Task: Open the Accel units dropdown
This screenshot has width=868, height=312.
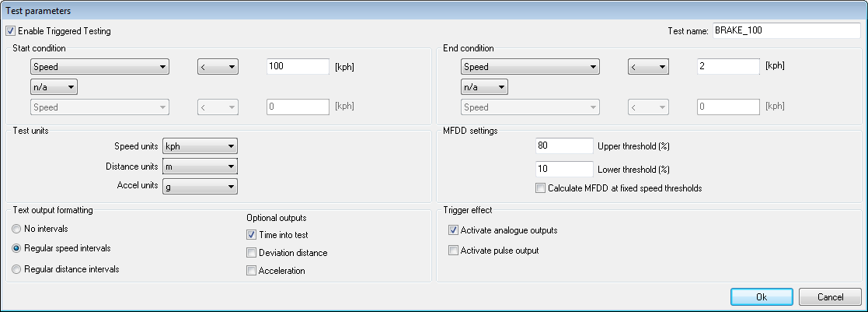Action: tap(200, 186)
